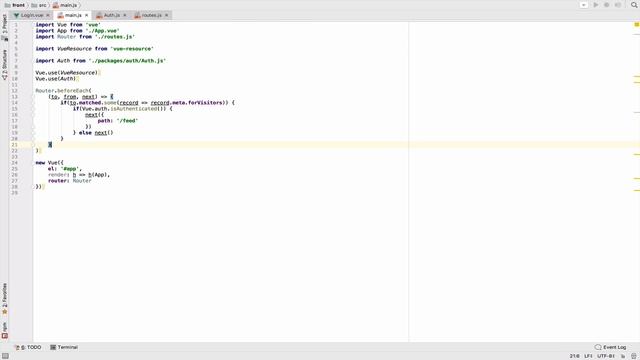The width and height of the screenshot is (640, 360).
Task: Click the './packages/auth/Auth.js' import path
Action: (127, 60)
